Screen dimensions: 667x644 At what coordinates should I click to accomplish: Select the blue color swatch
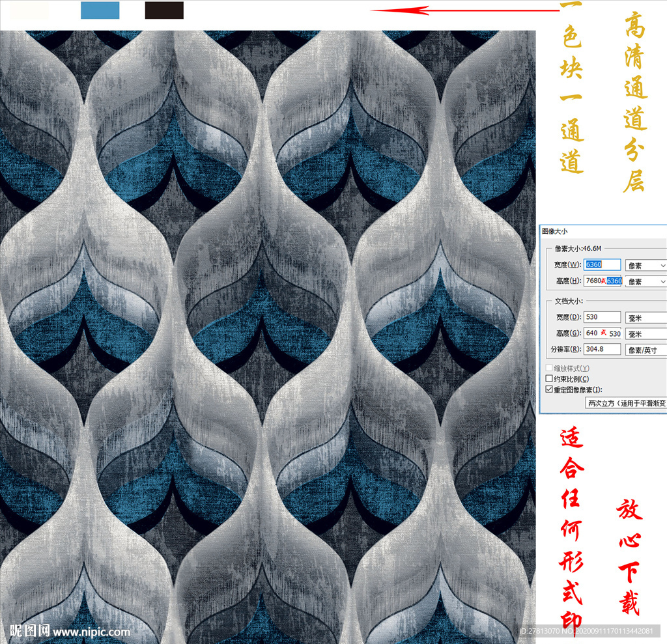tap(100, 10)
